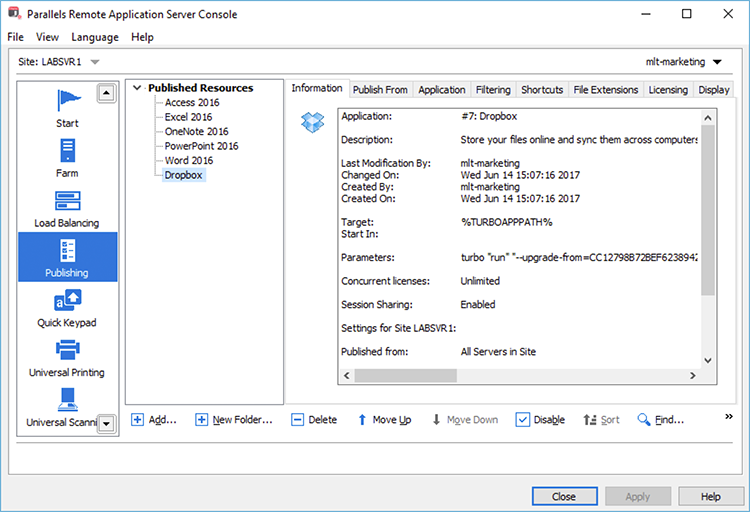Screen dimensions: 750x512
Task: Click the 'Unlimited' concurrent licenses value
Action: click(x=480, y=281)
